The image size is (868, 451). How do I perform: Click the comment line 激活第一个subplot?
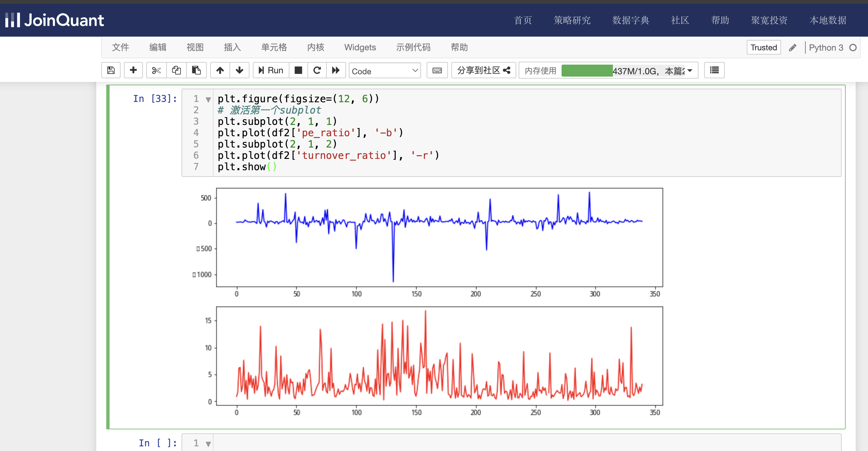pos(269,110)
